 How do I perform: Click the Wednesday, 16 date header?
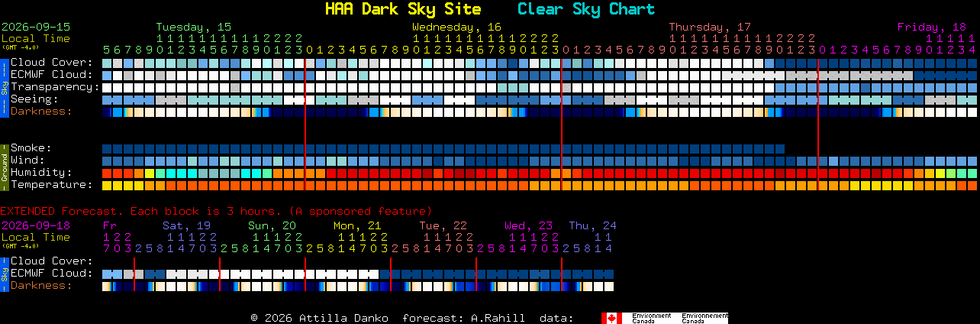[456, 27]
